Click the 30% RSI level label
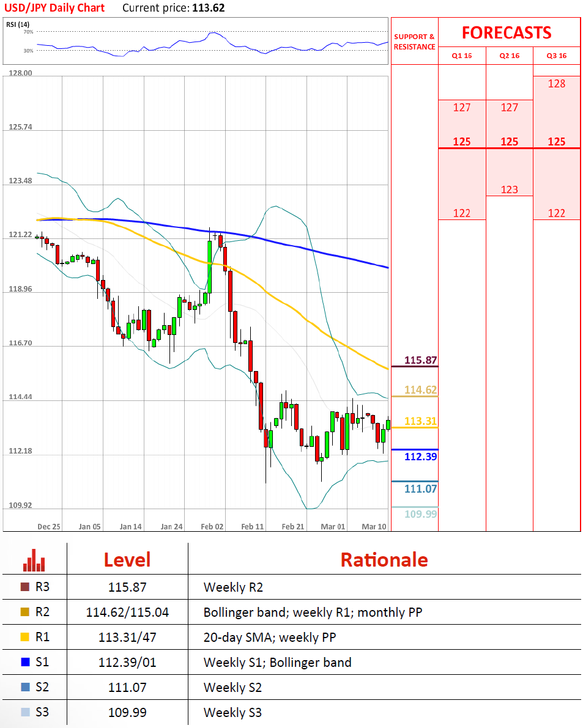The width and height of the screenshot is (583, 728). (x=28, y=51)
